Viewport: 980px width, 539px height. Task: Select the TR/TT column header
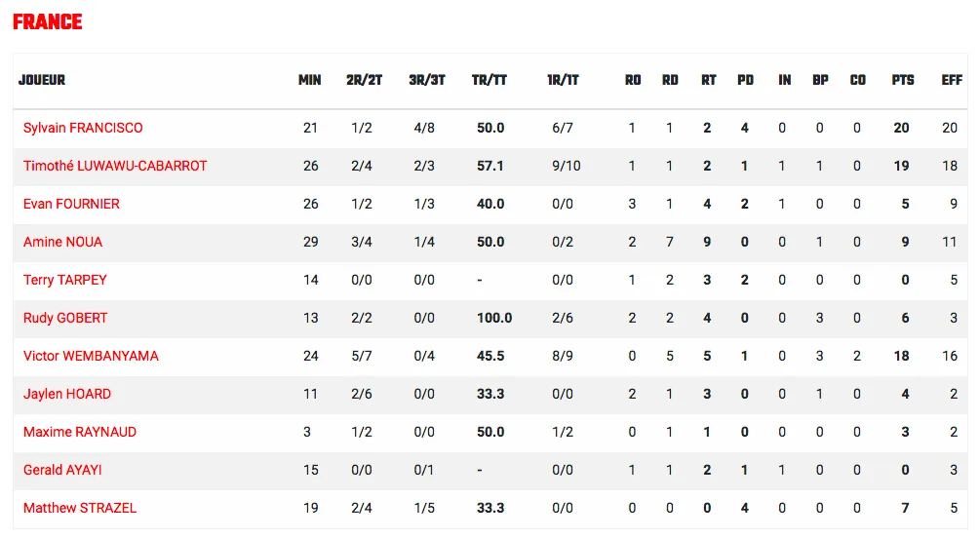pos(490,81)
